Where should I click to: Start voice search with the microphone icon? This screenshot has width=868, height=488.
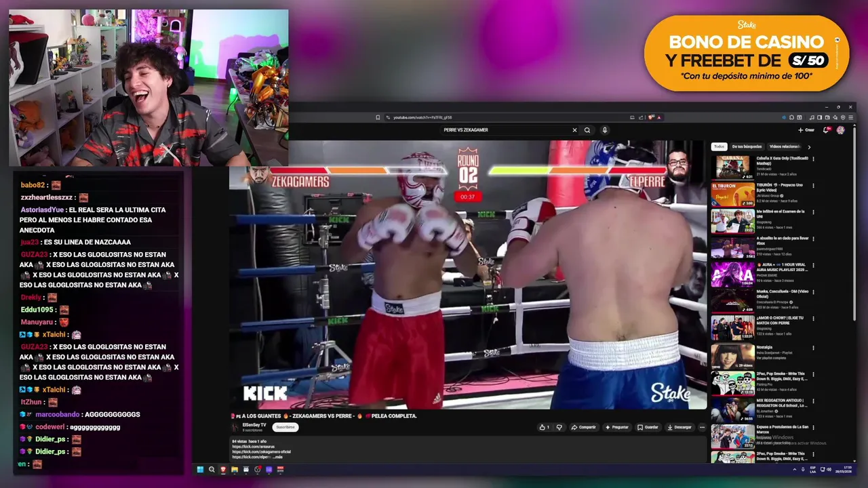[x=604, y=130]
